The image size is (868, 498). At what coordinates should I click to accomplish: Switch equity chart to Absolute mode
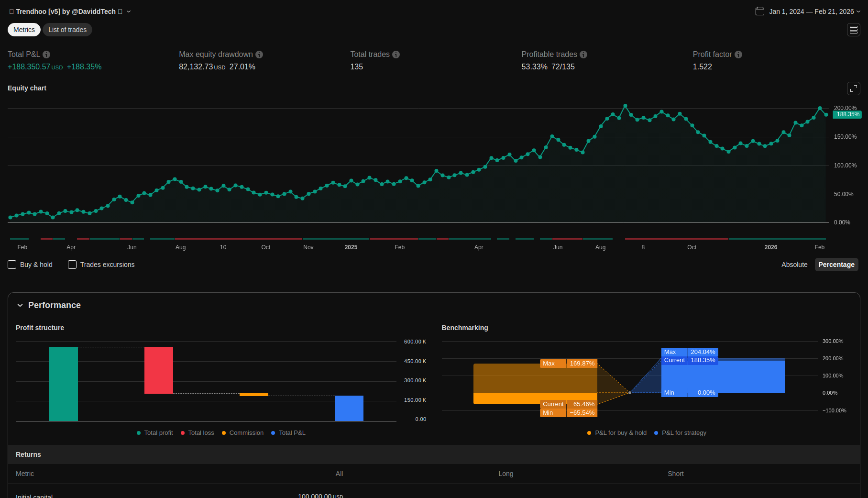(794, 265)
